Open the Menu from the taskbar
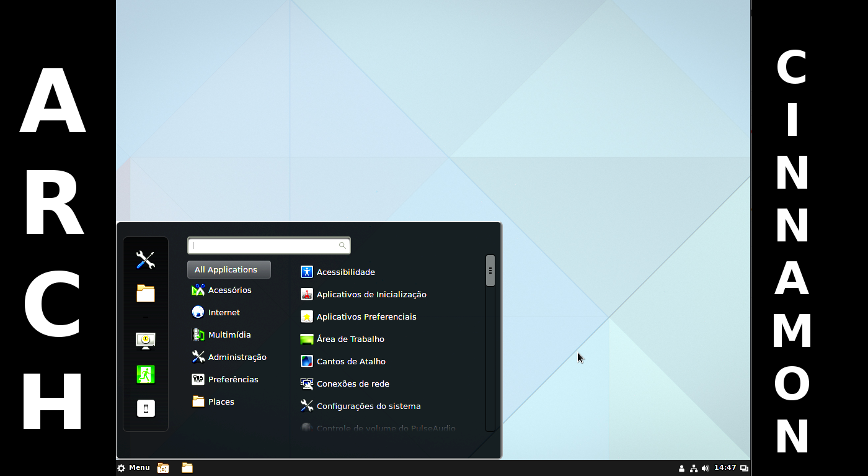Image resolution: width=868 pixels, height=476 pixels. tap(133, 467)
